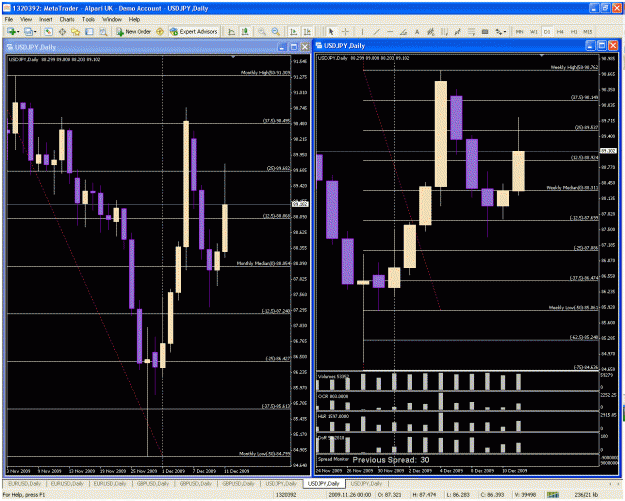625x501 pixels.
Task: Open the Strategy Tester magnifier icon
Action: [103, 31]
